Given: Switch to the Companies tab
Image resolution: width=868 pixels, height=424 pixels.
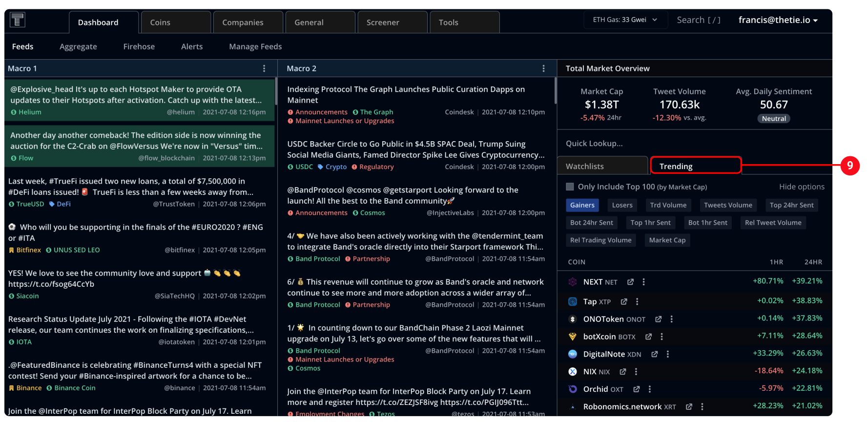Looking at the screenshot, I should tap(248, 22).
